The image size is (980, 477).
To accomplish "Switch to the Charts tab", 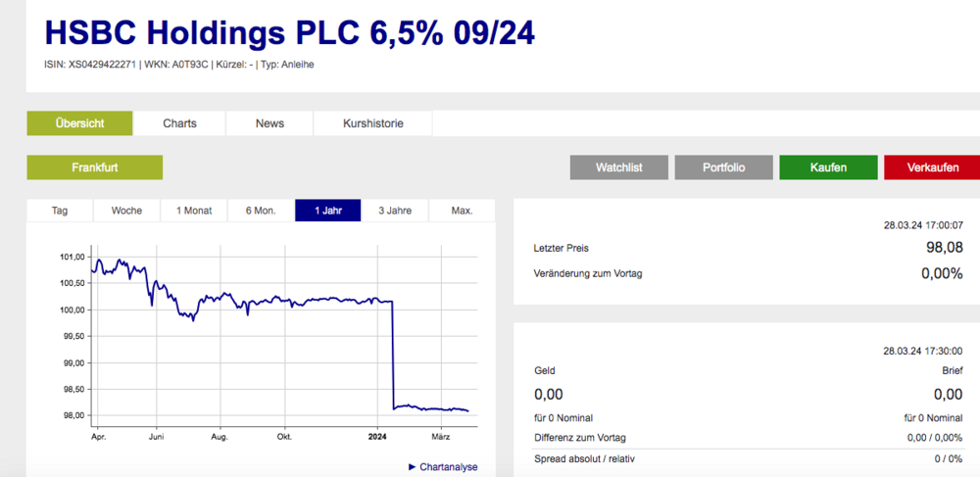I will pos(180,123).
